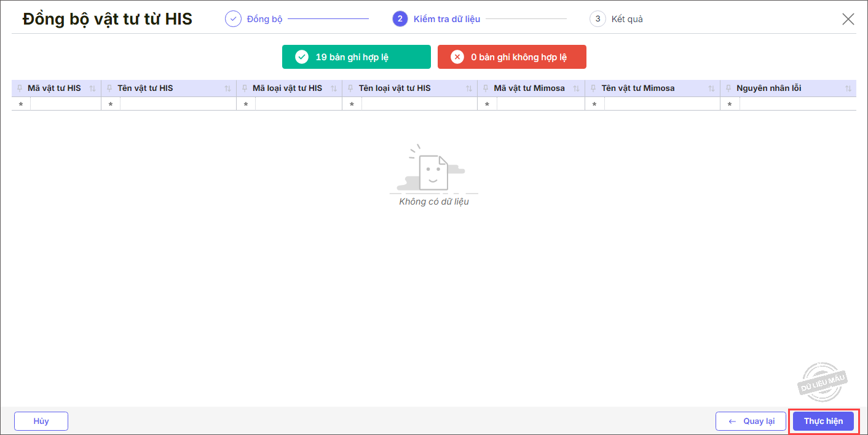Click the Tên vật tư HIS filter box
The width and height of the screenshot is (868, 435).
(x=178, y=104)
